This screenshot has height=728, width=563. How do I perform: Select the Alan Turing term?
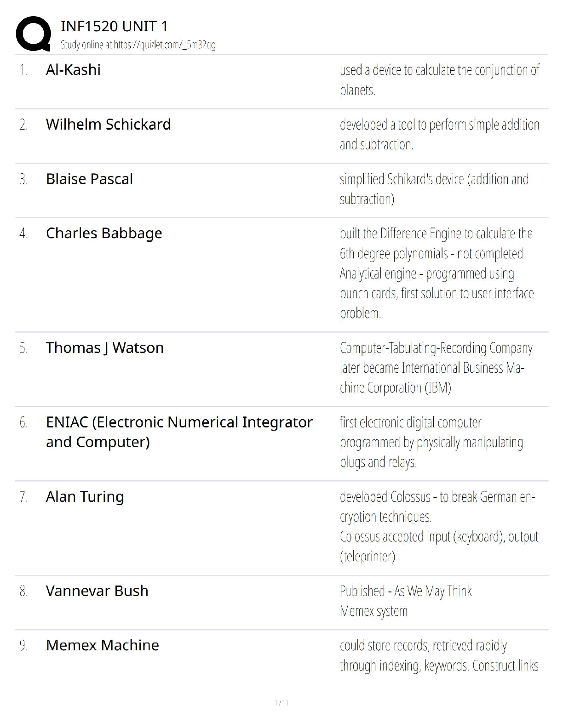click(x=85, y=497)
